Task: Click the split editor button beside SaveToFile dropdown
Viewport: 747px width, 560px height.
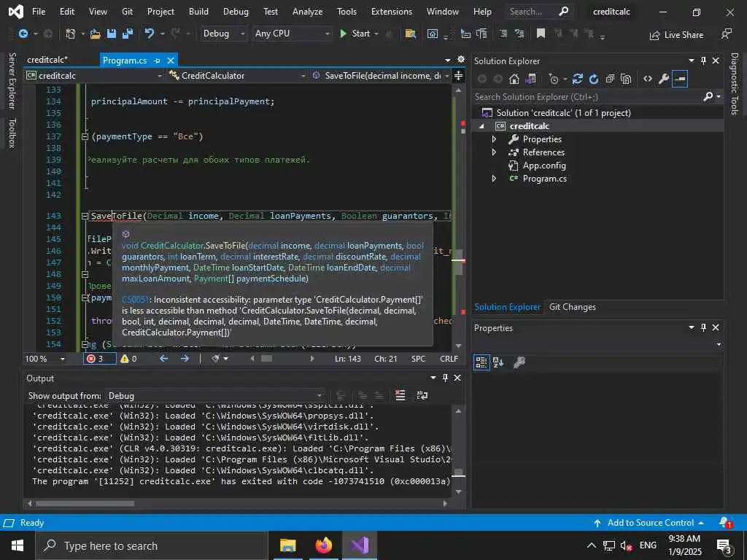Action: pos(458,76)
